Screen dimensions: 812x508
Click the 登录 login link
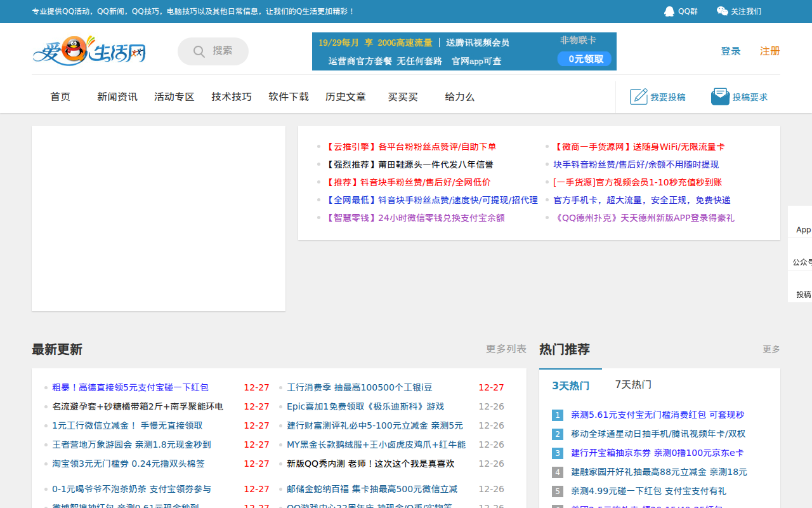pyautogui.click(x=730, y=51)
